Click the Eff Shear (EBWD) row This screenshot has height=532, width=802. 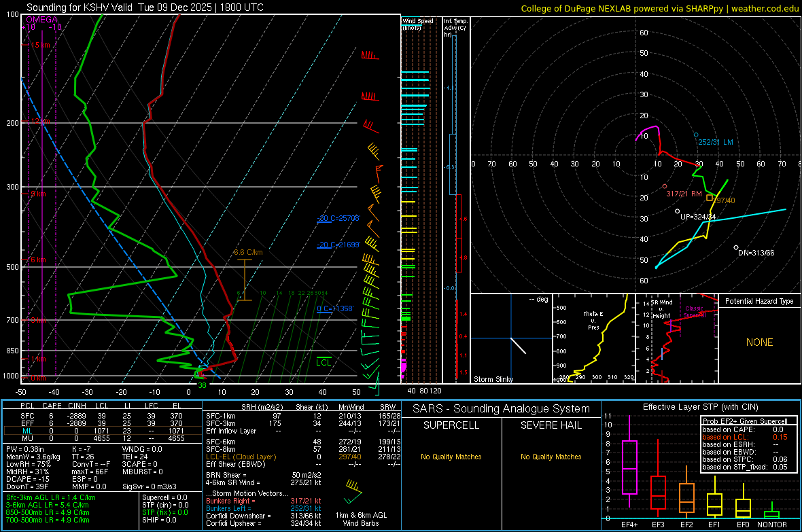[x=303, y=465]
